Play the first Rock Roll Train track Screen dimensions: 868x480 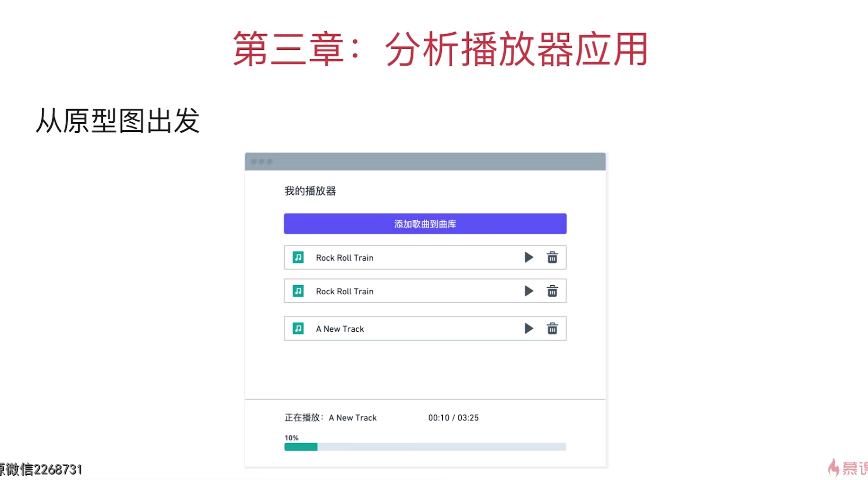coord(528,257)
